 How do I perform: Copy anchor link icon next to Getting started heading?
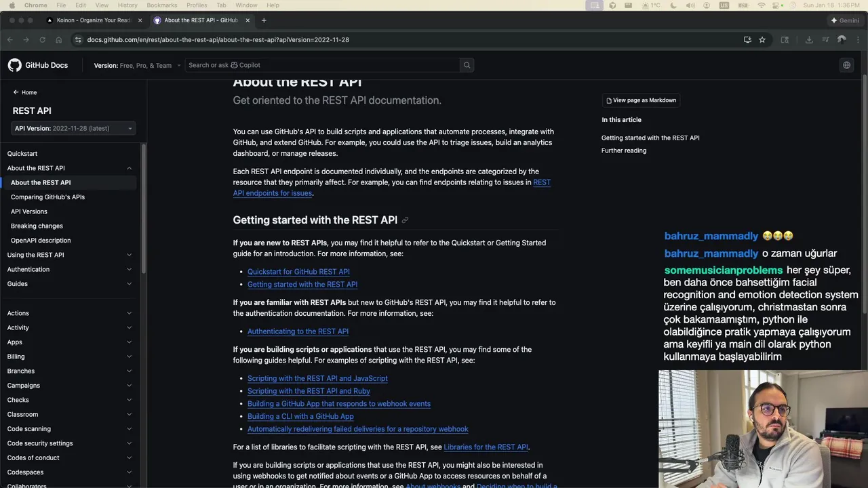click(405, 220)
